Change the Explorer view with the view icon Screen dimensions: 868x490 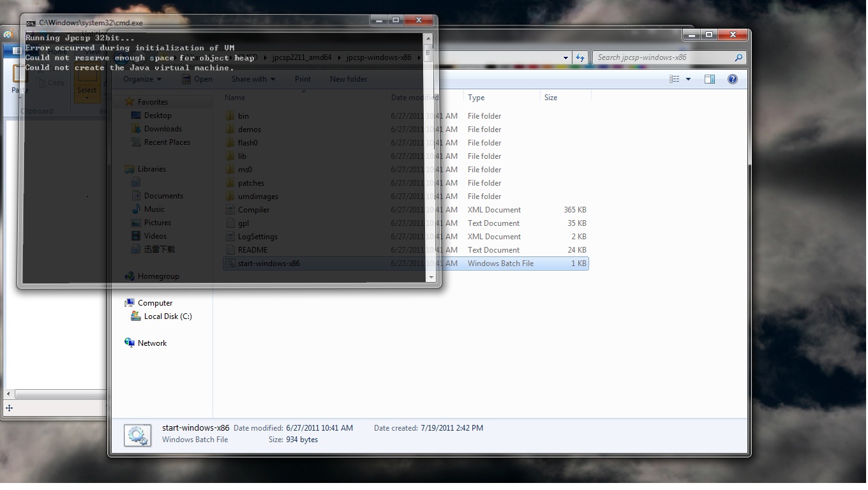click(x=675, y=79)
